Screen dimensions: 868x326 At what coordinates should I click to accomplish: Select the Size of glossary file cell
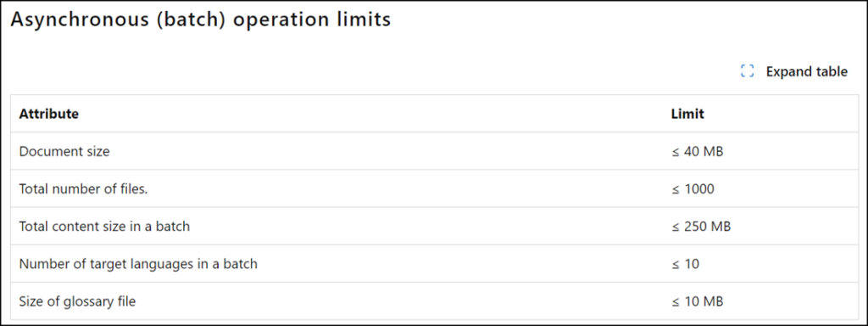tap(77, 301)
